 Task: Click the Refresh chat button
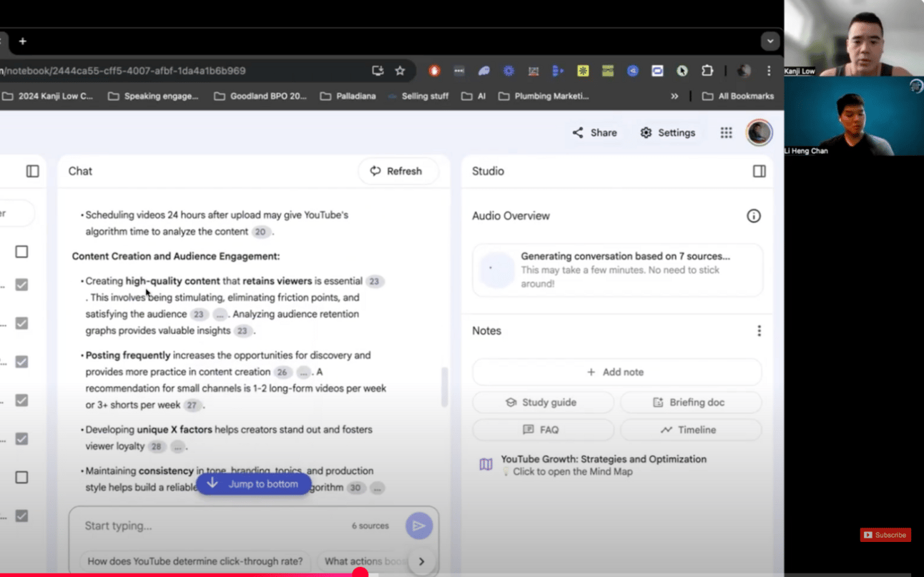coord(397,171)
